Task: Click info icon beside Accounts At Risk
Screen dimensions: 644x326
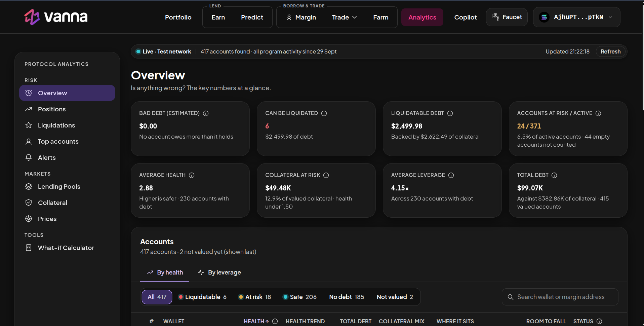Action: (598, 113)
